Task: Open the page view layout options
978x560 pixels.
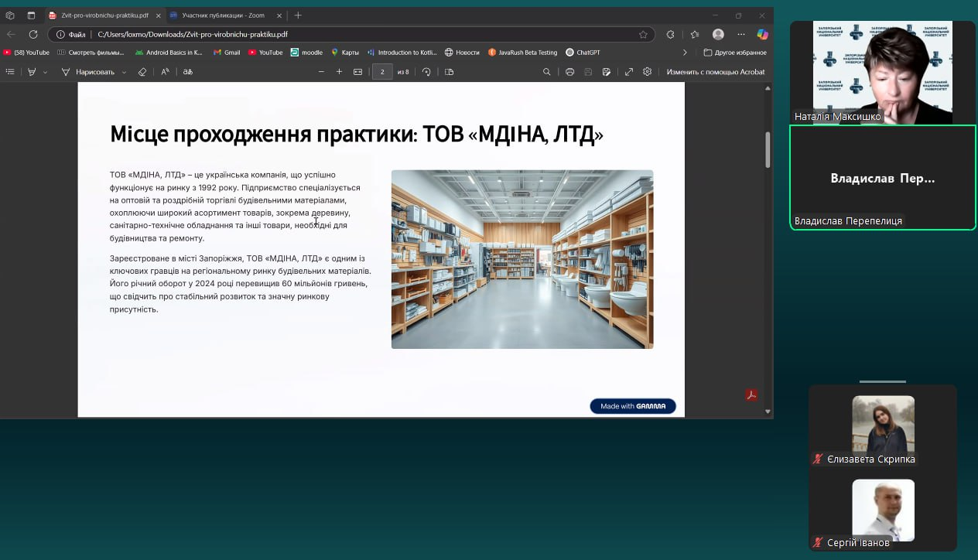Action: [450, 72]
